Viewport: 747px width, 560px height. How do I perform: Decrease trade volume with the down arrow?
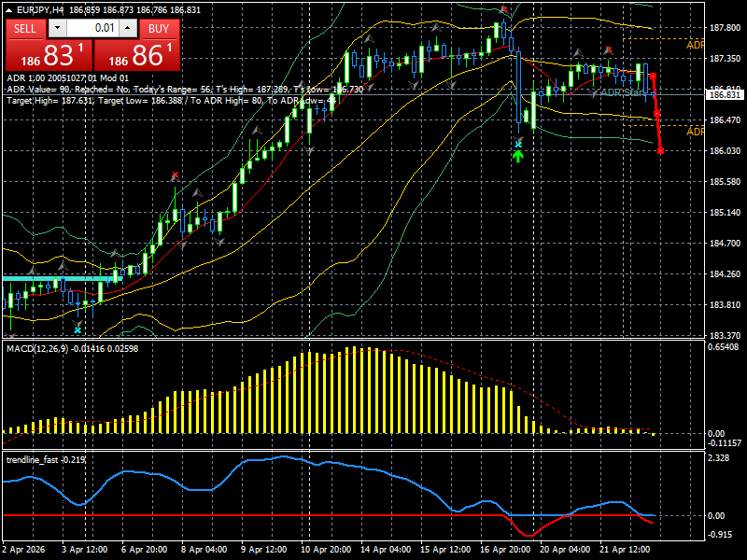(x=57, y=28)
